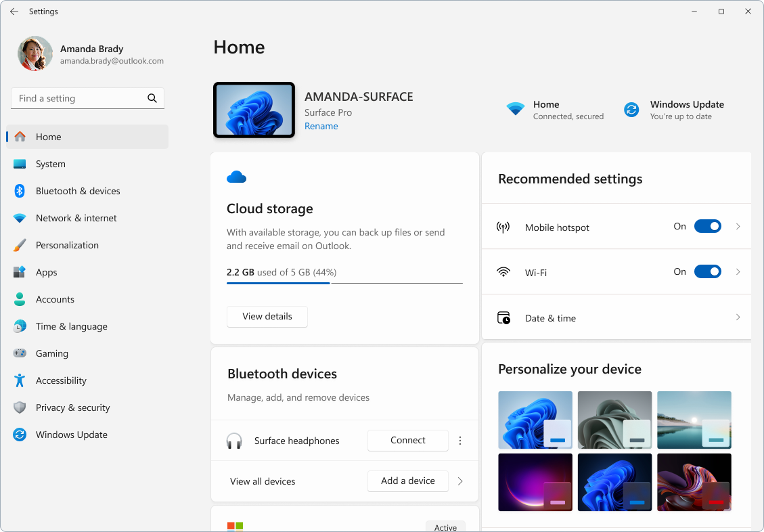Open more options for Surface headphones

pyautogui.click(x=460, y=441)
